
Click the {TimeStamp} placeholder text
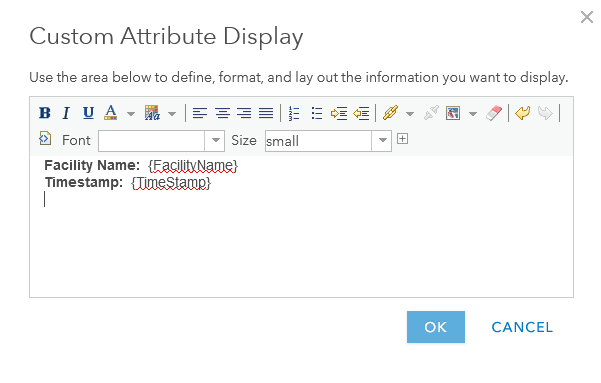tap(171, 182)
